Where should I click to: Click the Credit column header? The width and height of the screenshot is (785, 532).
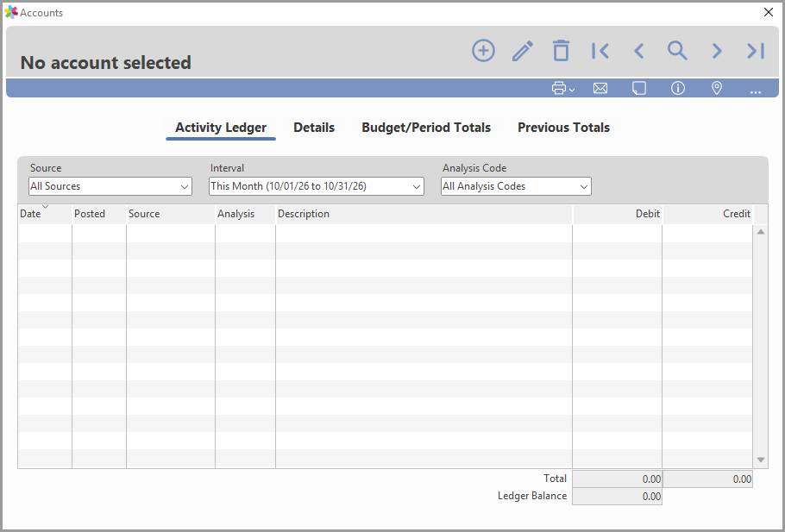point(707,214)
